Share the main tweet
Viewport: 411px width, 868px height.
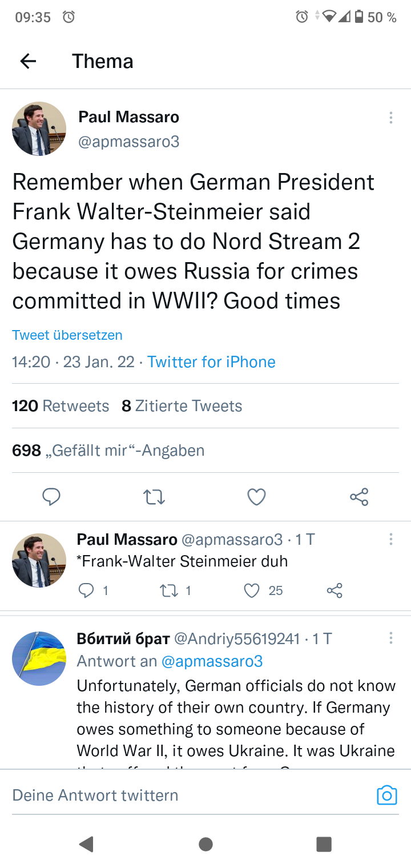click(359, 497)
